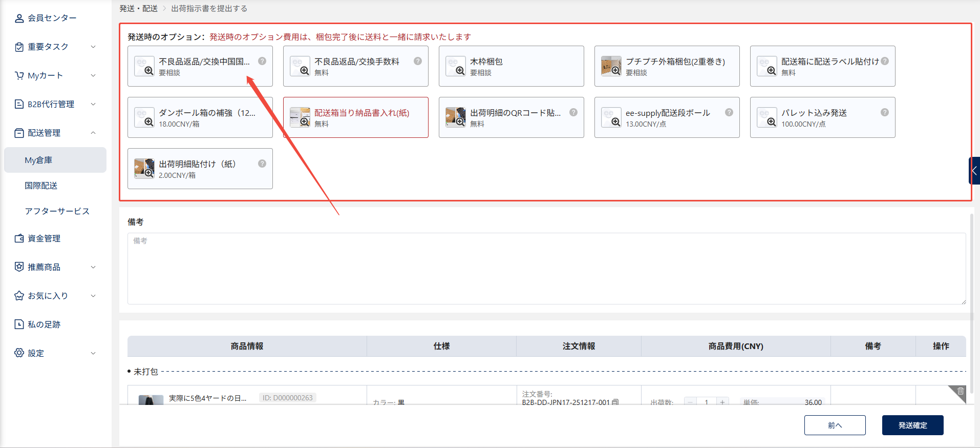The height and width of the screenshot is (448, 980).
Task: Expand the Myカート menu chevron
Action: (93, 75)
